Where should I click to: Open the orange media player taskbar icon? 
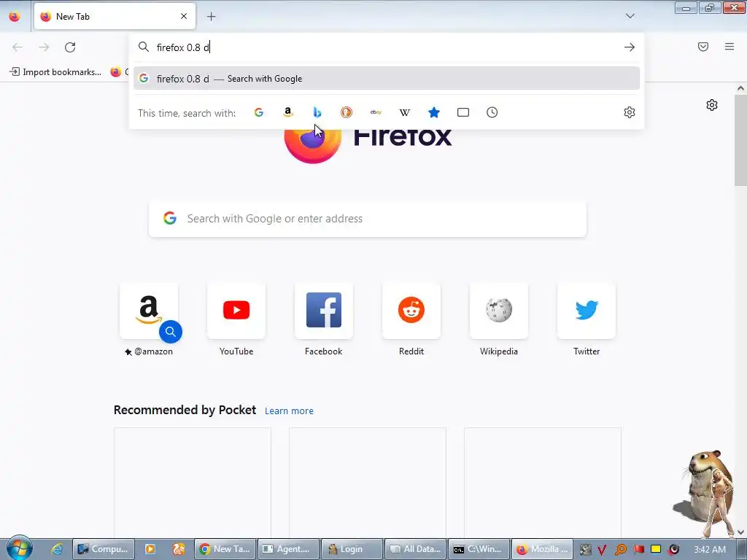pos(150,549)
